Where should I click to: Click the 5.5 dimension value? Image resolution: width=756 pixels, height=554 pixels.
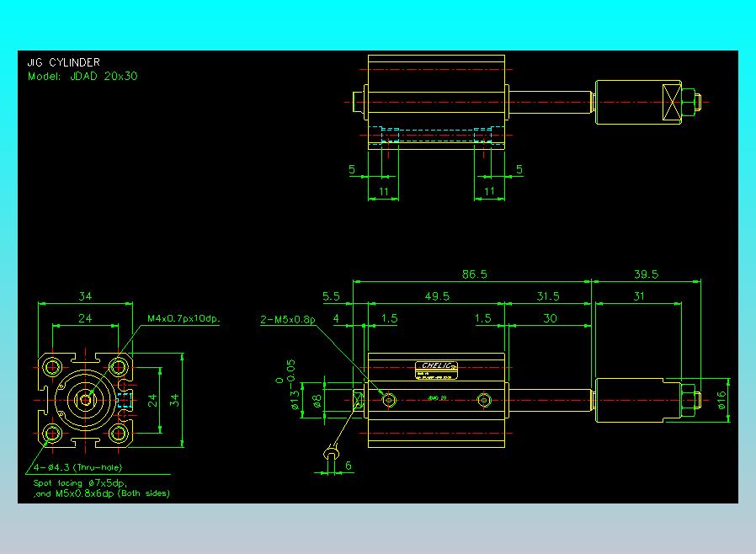(x=331, y=296)
